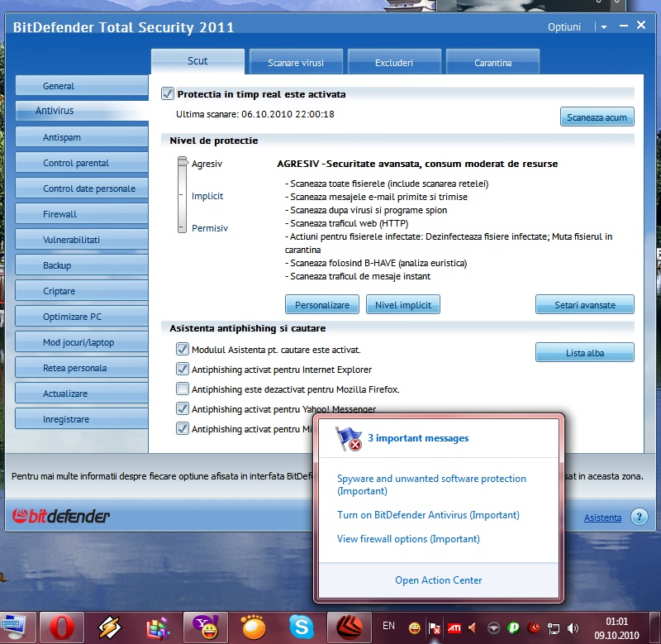This screenshot has width=661, height=644.
Task: Launch Winamp from the taskbar
Action: (110, 628)
